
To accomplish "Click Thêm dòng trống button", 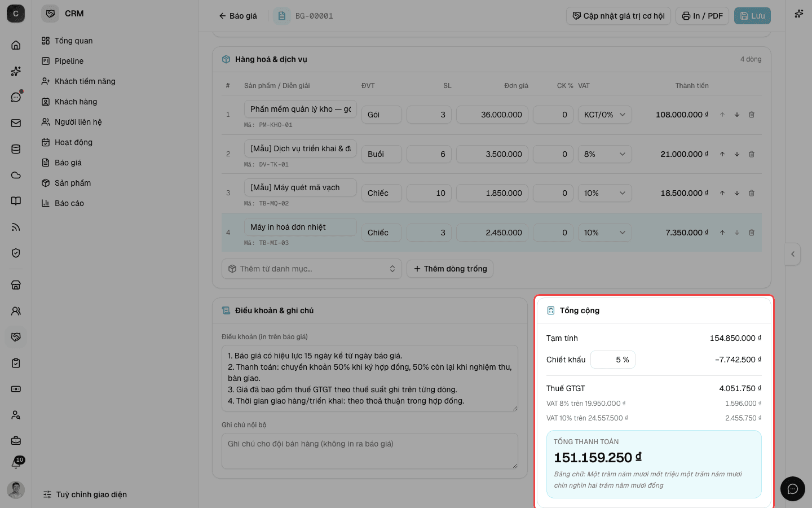I will pos(450,269).
